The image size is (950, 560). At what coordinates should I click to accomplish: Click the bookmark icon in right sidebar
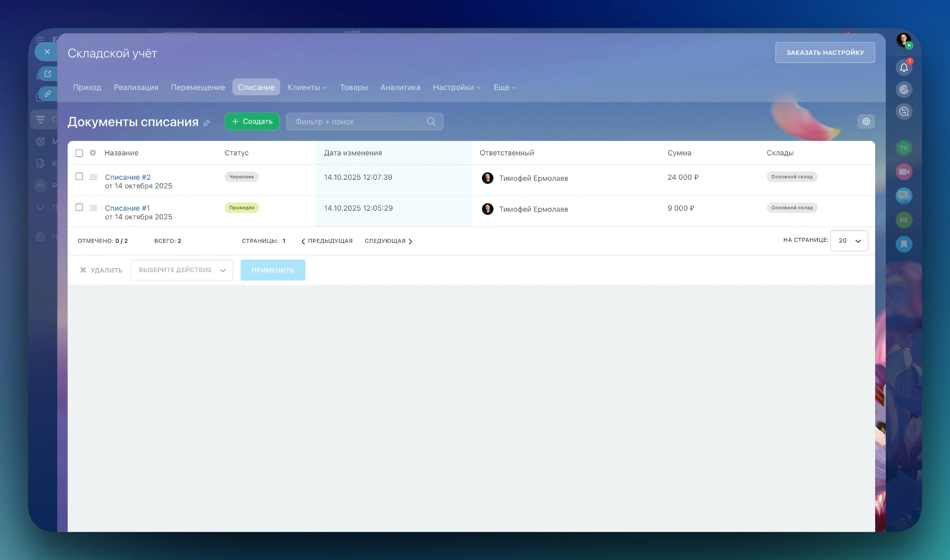903,244
